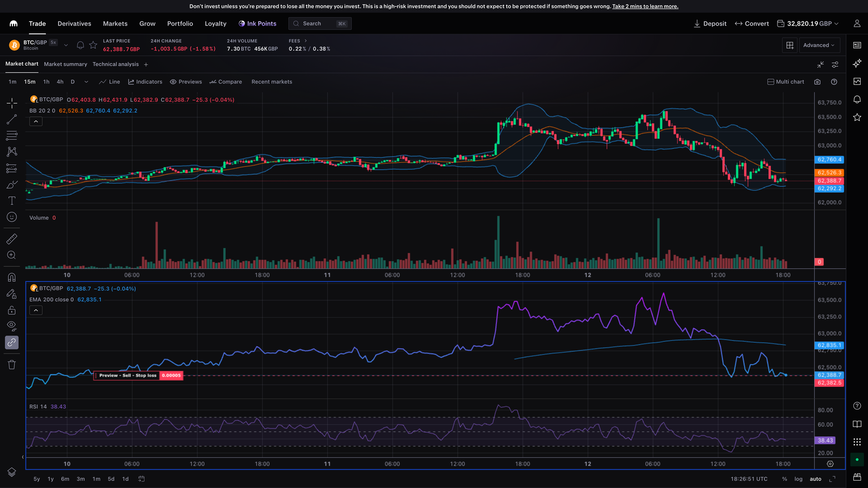This screenshot has height=488, width=868.
Task: Open the Advanced mode dropdown
Action: coord(819,45)
